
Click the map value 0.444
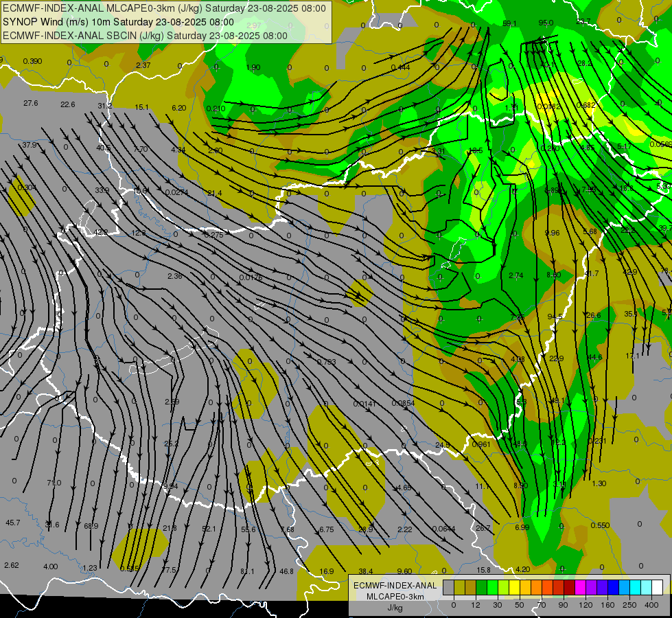400,67
